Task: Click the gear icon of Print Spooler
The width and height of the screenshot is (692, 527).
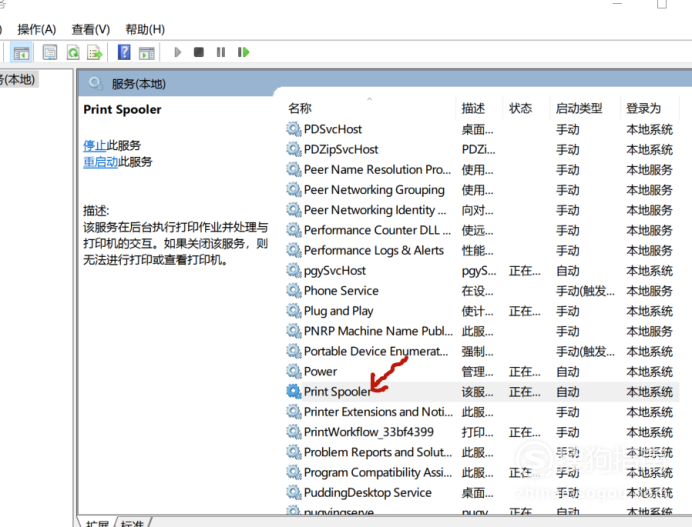Action: pyautogui.click(x=293, y=391)
